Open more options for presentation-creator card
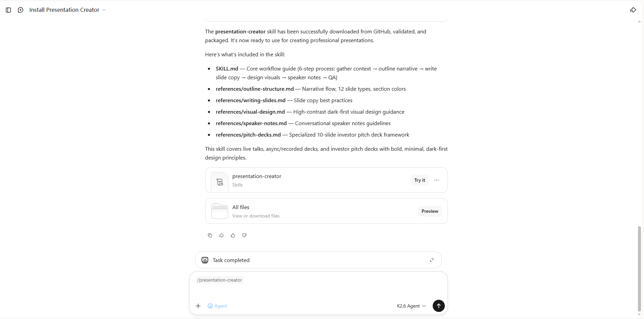 pyautogui.click(x=437, y=180)
